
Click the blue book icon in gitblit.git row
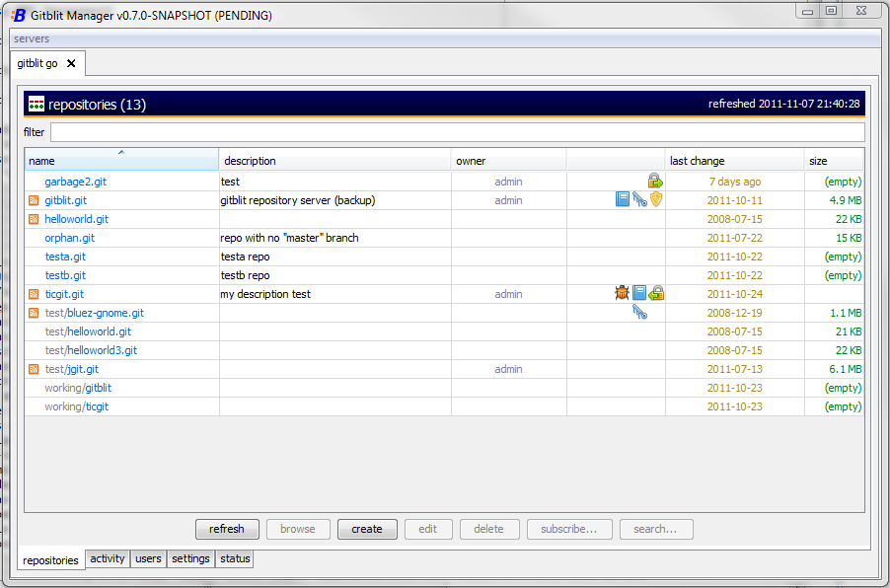pyautogui.click(x=622, y=199)
